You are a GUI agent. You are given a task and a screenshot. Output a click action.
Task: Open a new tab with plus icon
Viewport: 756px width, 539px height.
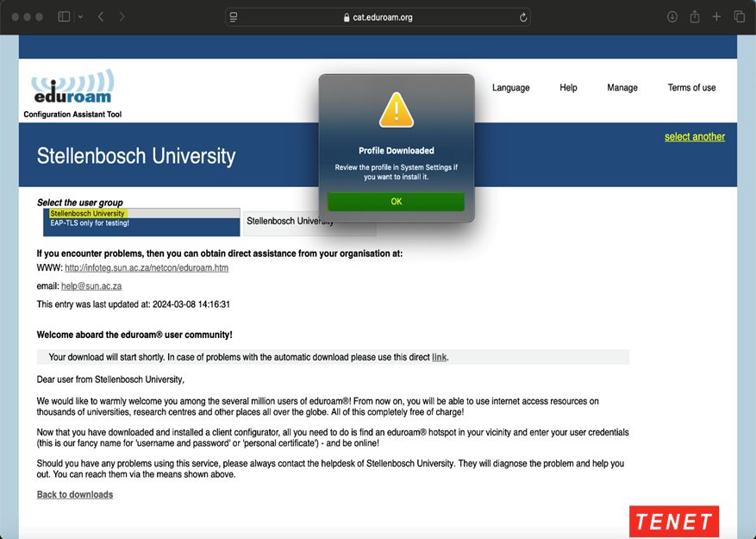[x=715, y=17]
